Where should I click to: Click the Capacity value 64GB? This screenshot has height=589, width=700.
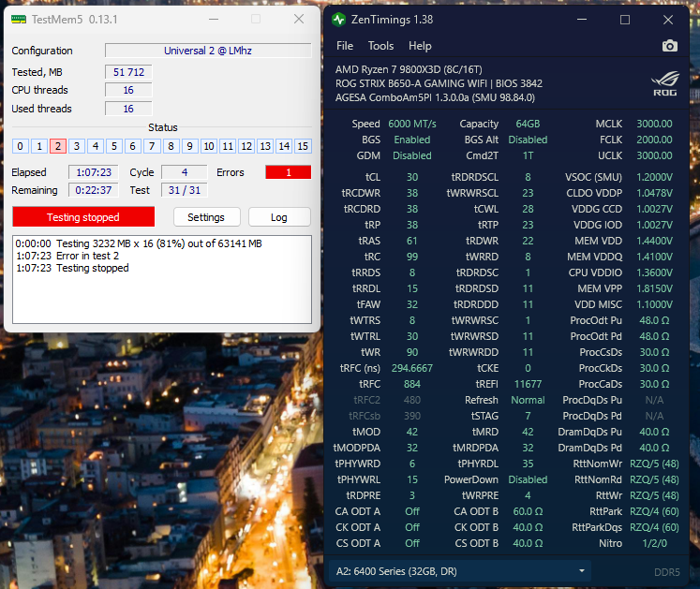pos(528,124)
